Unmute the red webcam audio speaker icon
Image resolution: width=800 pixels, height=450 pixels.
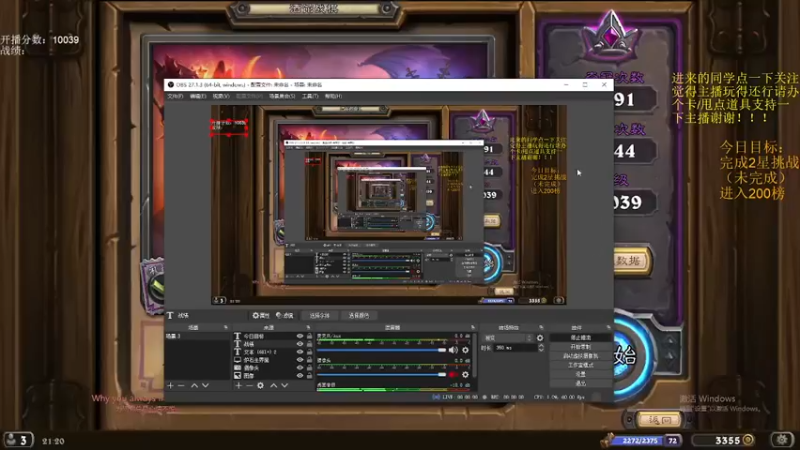[x=453, y=374]
